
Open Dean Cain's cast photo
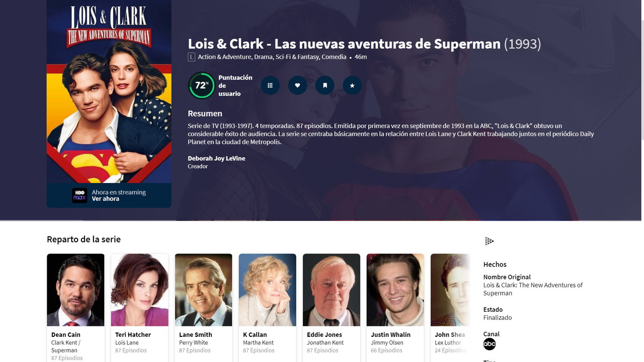pos(75,290)
